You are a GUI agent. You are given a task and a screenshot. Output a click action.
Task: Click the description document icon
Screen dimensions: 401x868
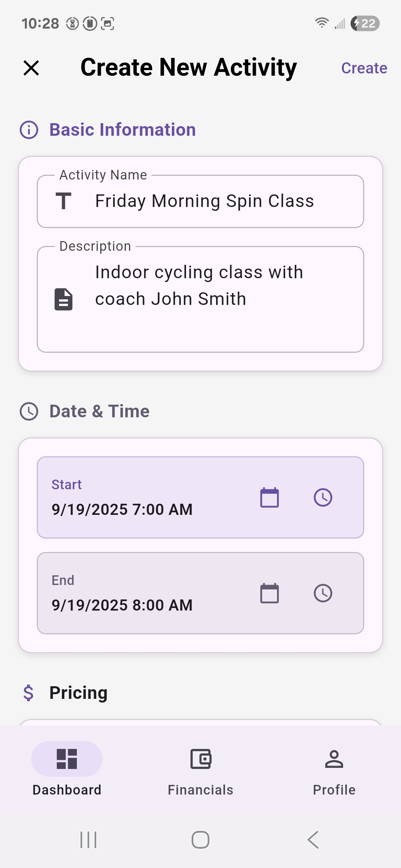click(62, 299)
